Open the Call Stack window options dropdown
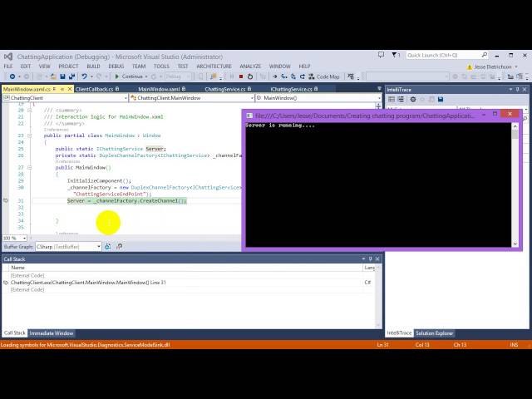The image size is (532, 399). point(363,259)
